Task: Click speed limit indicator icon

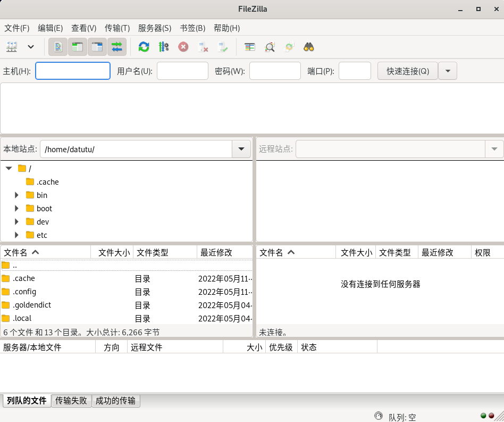Action: point(379,416)
